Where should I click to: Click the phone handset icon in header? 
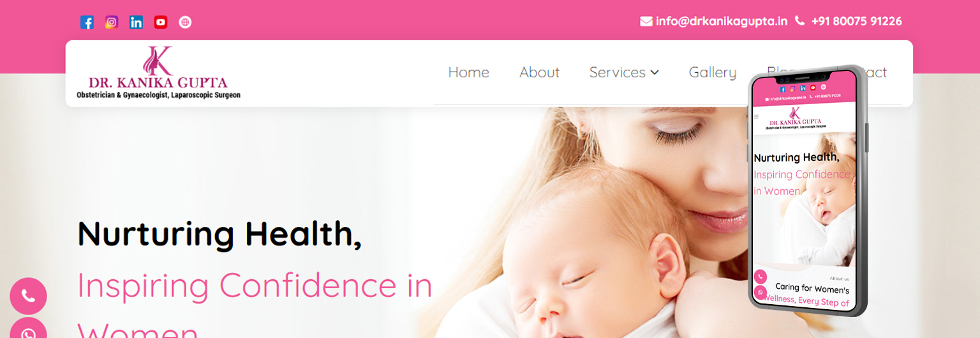point(799,21)
